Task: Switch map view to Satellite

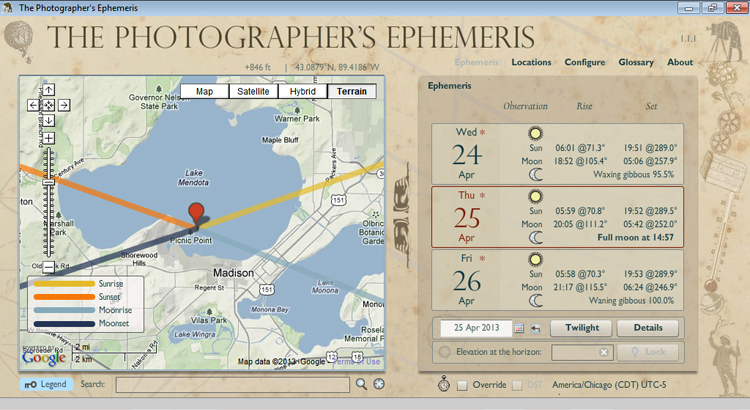Action: tap(253, 91)
